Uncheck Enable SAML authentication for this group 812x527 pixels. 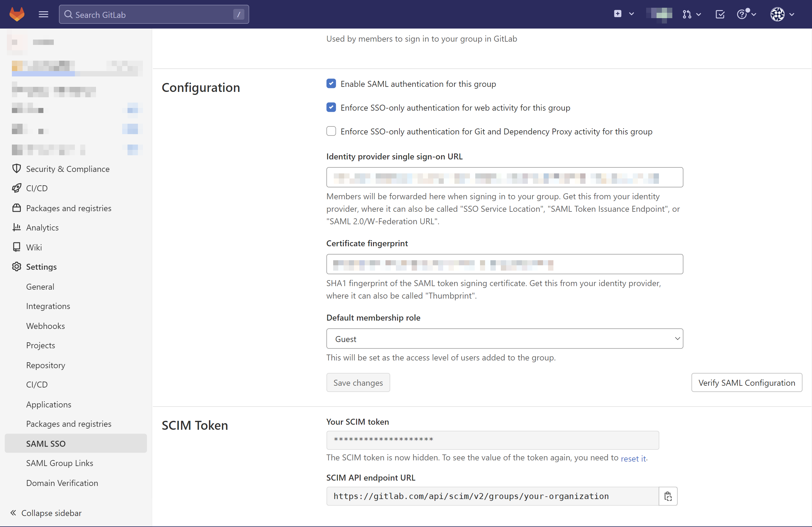pyautogui.click(x=331, y=84)
